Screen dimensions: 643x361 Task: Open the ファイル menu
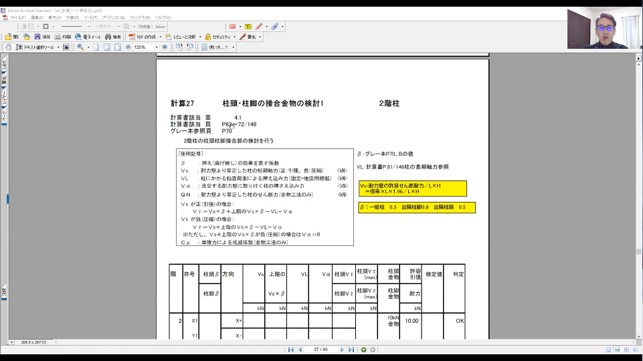tap(18, 18)
